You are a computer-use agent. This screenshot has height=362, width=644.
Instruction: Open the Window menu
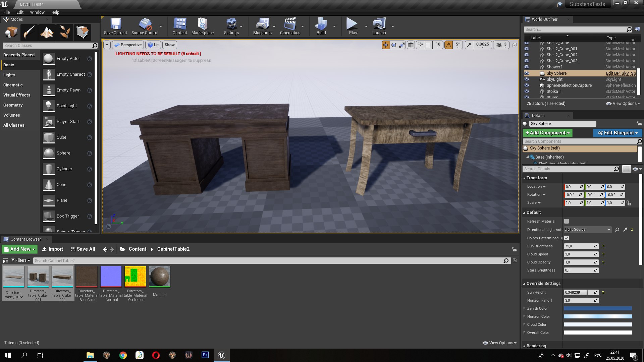pyautogui.click(x=37, y=12)
